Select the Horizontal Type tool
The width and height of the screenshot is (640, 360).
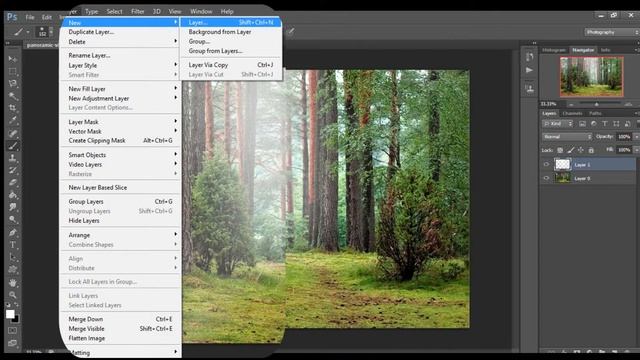(13, 245)
